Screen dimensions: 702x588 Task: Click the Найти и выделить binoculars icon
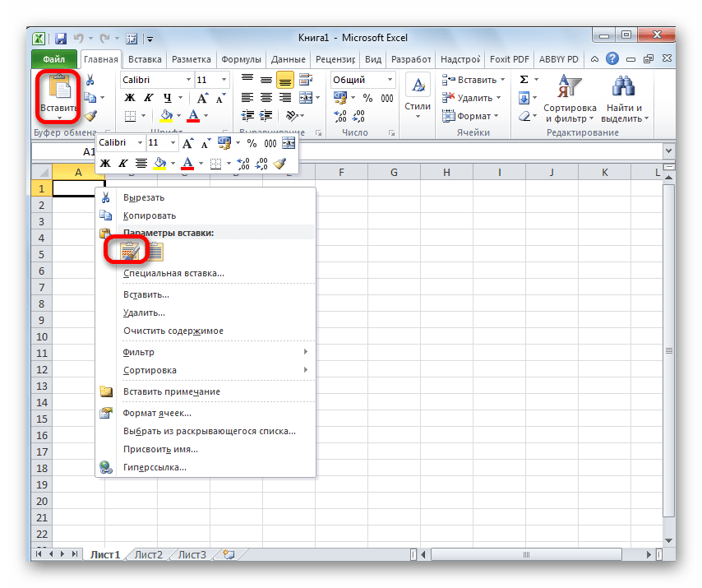(x=624, y=88)
